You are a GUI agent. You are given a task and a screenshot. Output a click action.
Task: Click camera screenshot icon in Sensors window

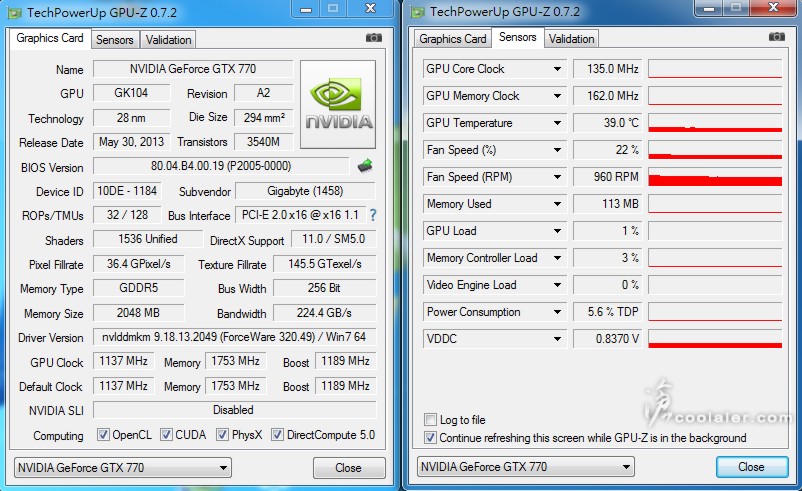(777, 37)
